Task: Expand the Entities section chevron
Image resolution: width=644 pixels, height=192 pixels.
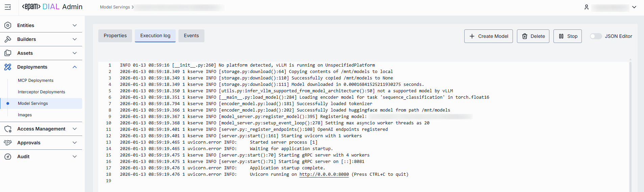Action: click(75, 25)
